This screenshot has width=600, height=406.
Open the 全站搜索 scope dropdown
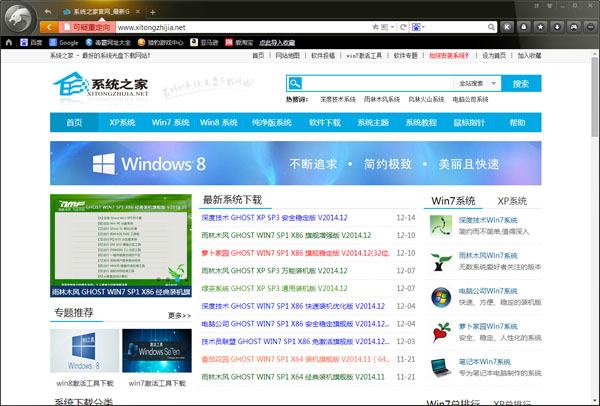point(477,83)
